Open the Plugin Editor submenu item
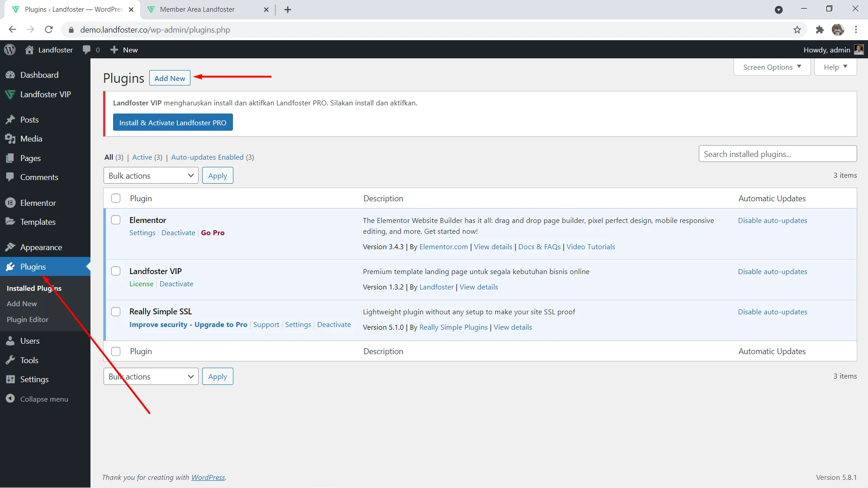Screen dimensions: 868x488 28,320
